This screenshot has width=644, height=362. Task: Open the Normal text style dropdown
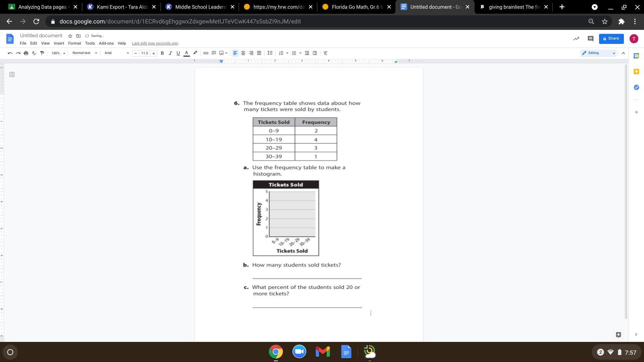85,53
